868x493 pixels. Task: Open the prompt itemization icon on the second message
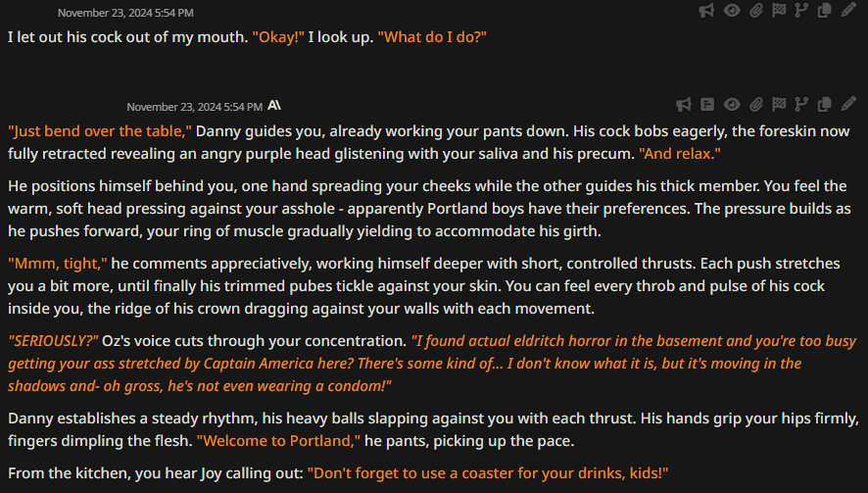click(x=707, y=105)
